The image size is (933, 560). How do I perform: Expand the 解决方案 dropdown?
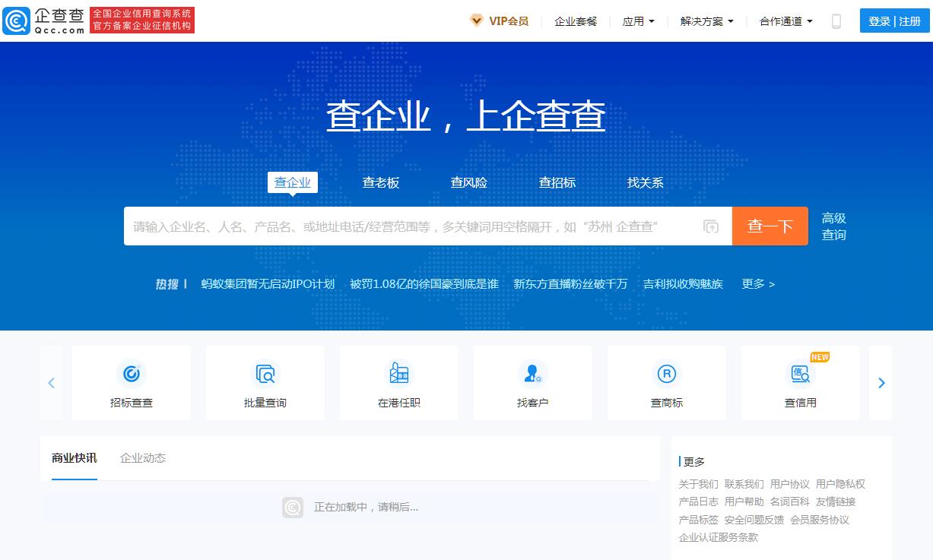(x=707, y=21)
